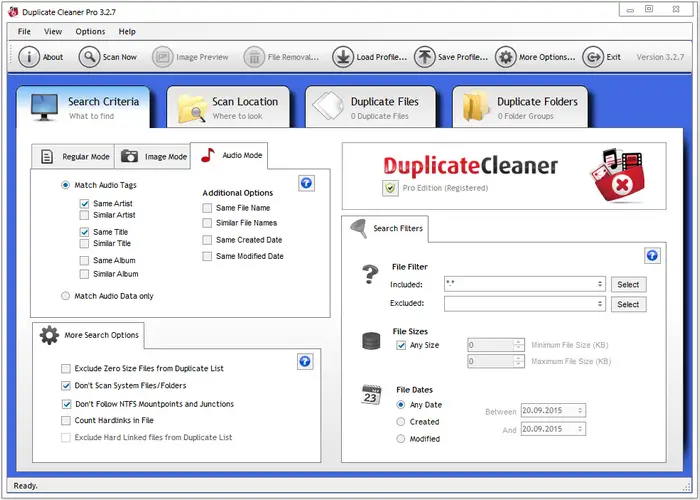The width and height of the screenshot is (700, 500).
Task: Switch to Regular Mode tab
Action: coord(73,157)
